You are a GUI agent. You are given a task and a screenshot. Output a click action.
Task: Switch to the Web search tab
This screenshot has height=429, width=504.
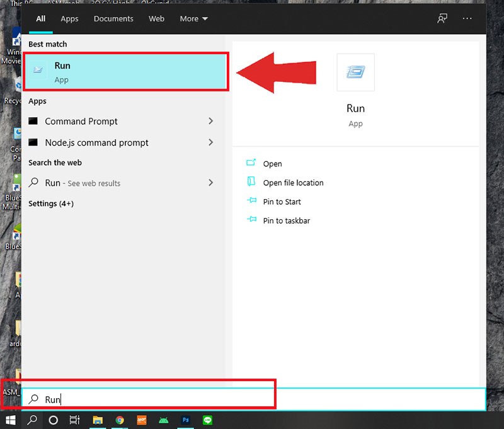pyautogui.click(x=156, y=19)
